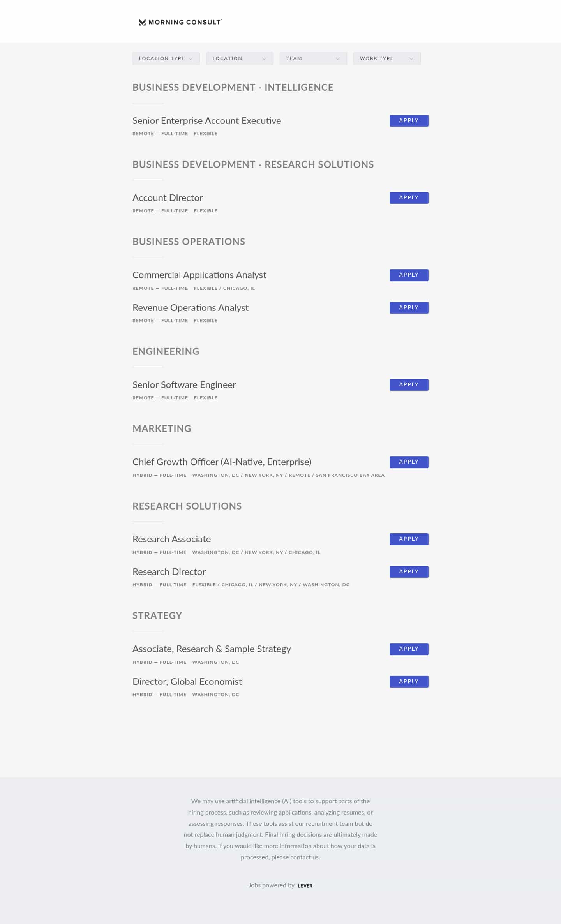Expand the Team filter dropdown
This screenshot has width=561, height=924.
coord(313,58)
